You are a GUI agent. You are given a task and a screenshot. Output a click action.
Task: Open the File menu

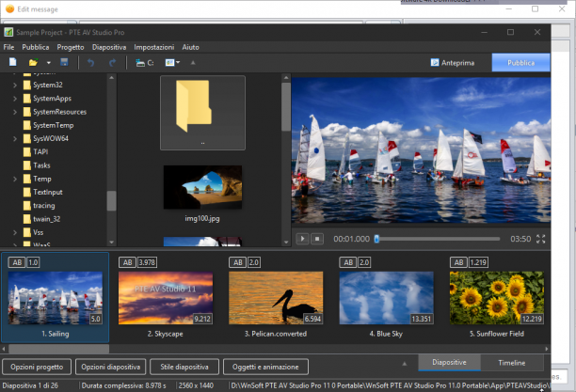click(x=8, y=47)
